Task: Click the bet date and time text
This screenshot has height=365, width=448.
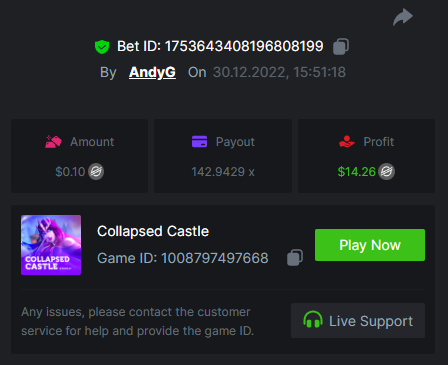Action: click(x=279, y=72)
